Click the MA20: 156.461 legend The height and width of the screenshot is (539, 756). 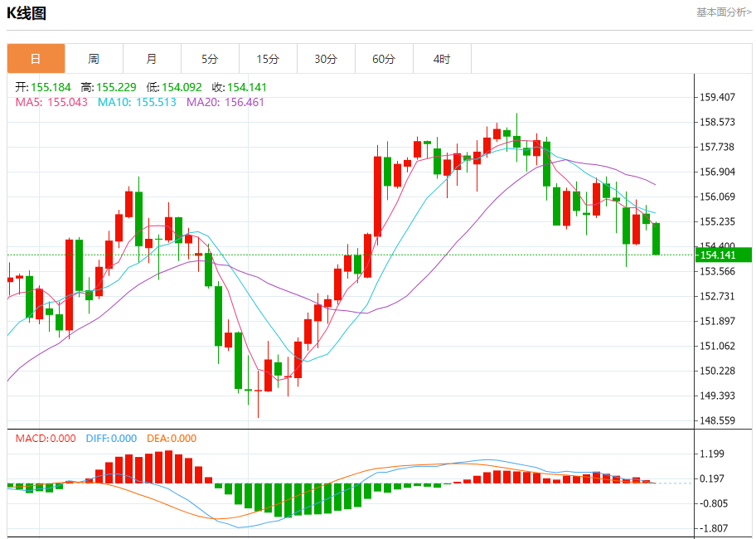[x=225, y=102]
